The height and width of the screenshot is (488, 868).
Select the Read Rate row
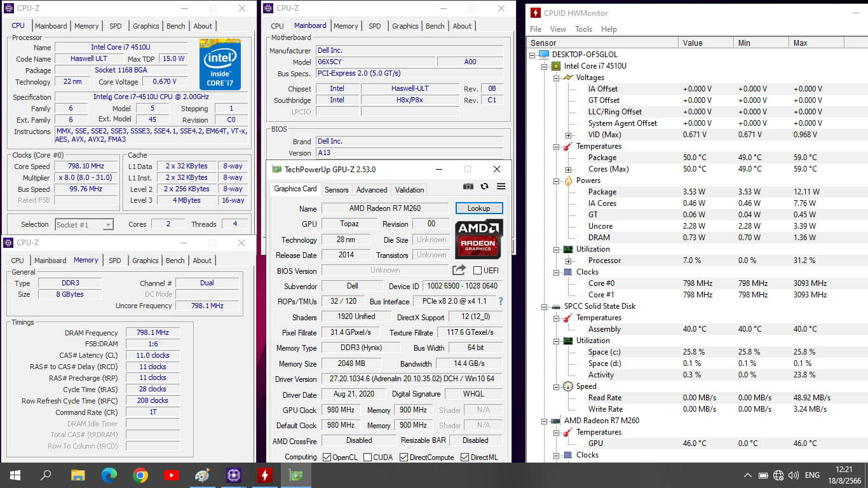coord(697,398)
